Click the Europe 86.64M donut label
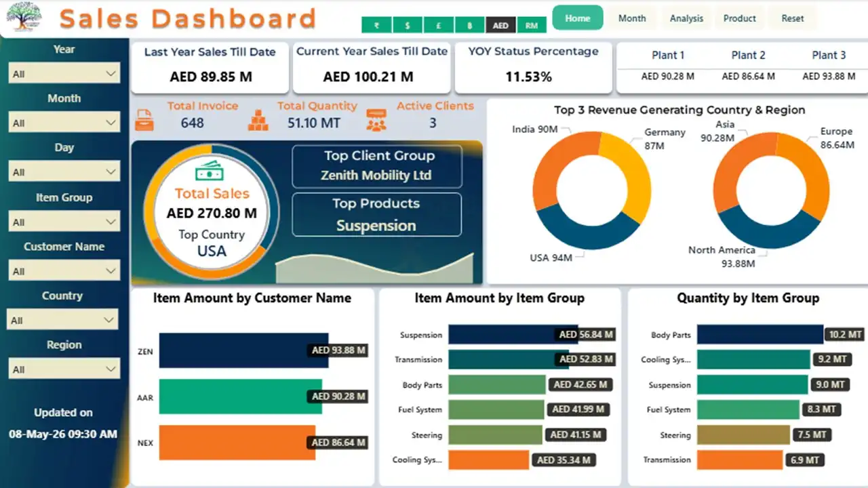The image size is (868, 488). point(837,138)
